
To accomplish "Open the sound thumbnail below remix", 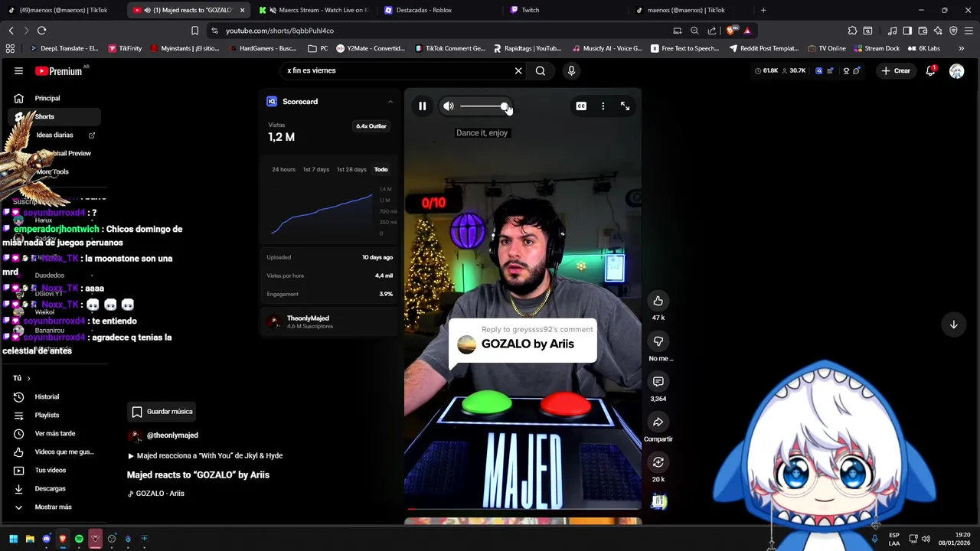I will coord(658,501).
